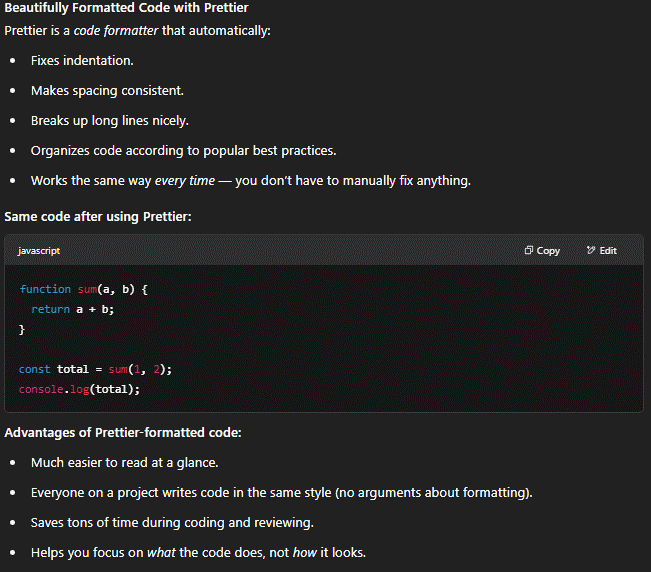Click the bullet 'Breaks up long lines nicely.'

tap(110, 121)
